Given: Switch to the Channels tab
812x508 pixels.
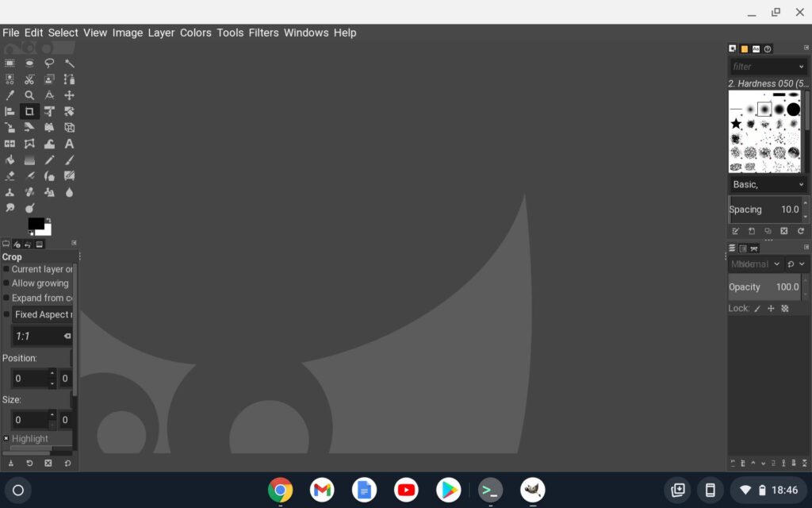Looking at the screenshot, I should tap(743, 248).
